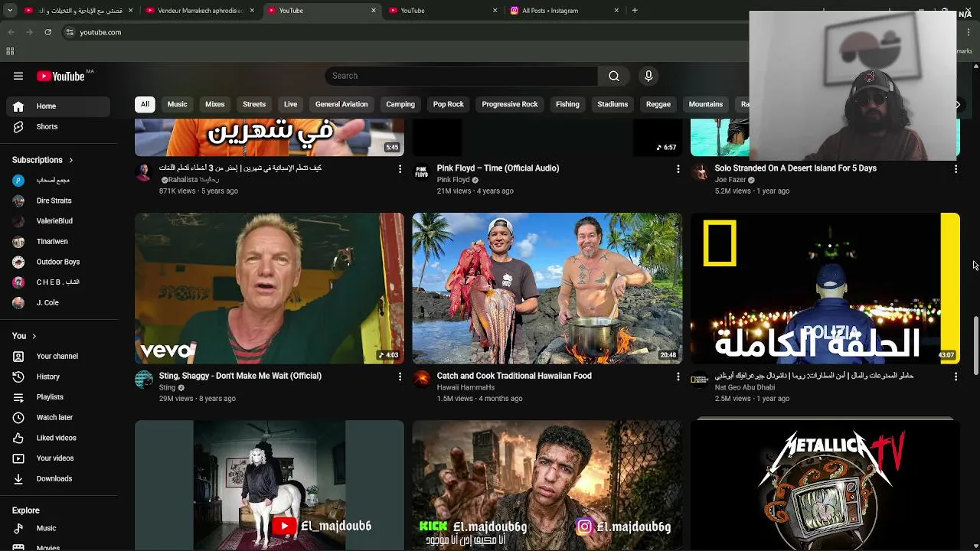Select the All filter chip
This screenshot has width=980, height=551.
pyautogui.click(x=145, y=104)
